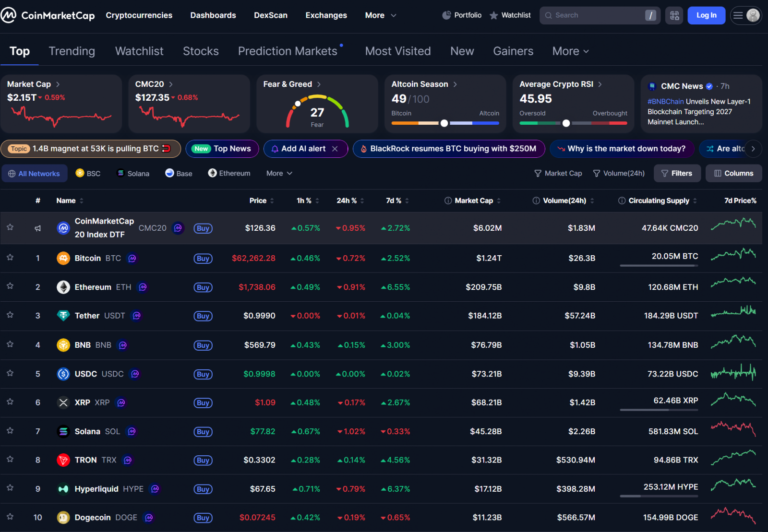Open Solana coin logo
Screen dimensions: 768x532
[63, 431]
